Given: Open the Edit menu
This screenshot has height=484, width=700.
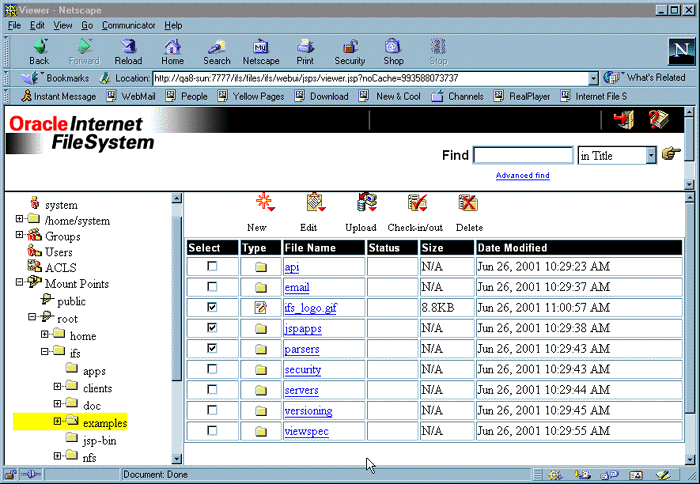Looking at the screenshot, I should pos(37,25).
